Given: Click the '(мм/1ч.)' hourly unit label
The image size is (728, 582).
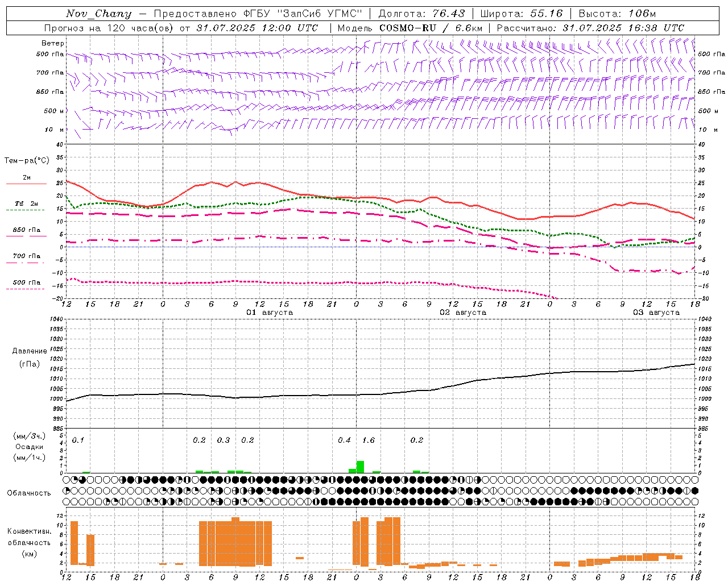Looking at the screenshot, I should pyautogui.click(x=29, y=458).
